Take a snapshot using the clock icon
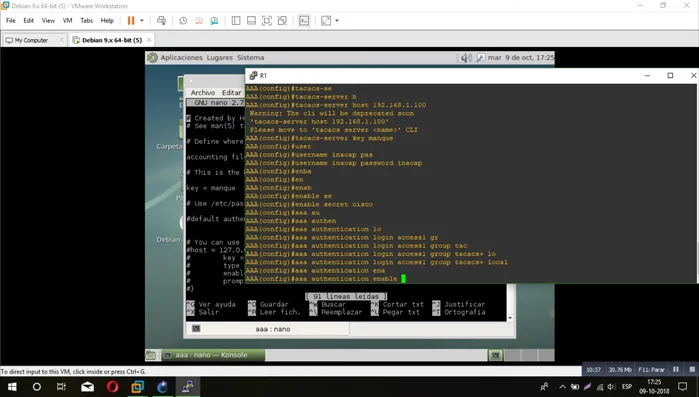 183,20
